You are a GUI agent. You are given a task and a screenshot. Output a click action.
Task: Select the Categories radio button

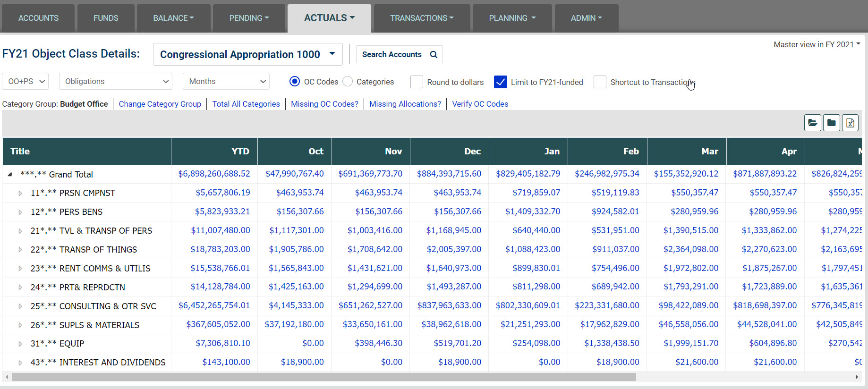pos(348,82)
